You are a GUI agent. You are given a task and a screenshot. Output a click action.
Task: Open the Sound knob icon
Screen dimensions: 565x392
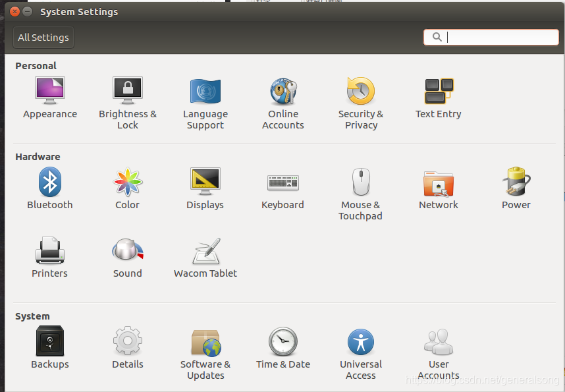(x=128, y=249)
